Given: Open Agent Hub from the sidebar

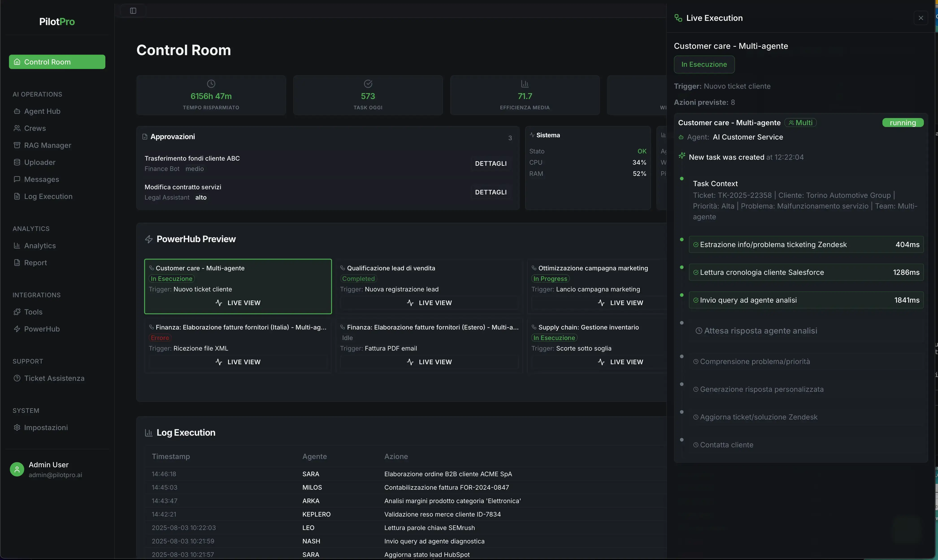Looking at the screenshot, I should [42, 111].
